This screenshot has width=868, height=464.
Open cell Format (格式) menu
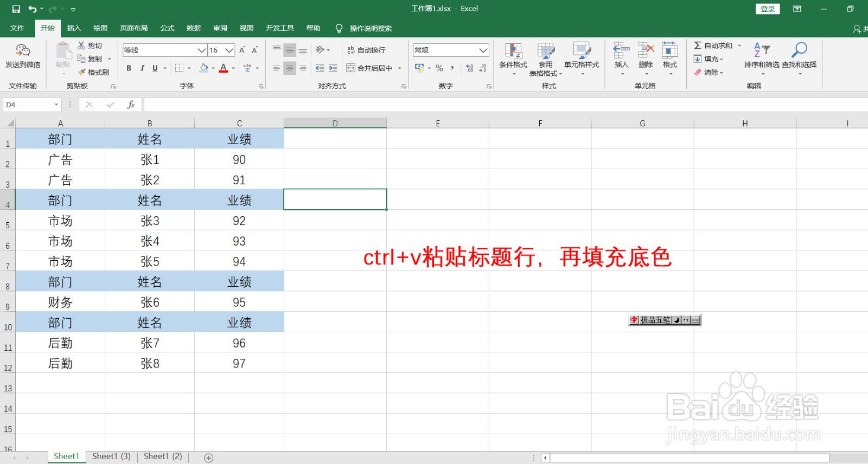670,59
